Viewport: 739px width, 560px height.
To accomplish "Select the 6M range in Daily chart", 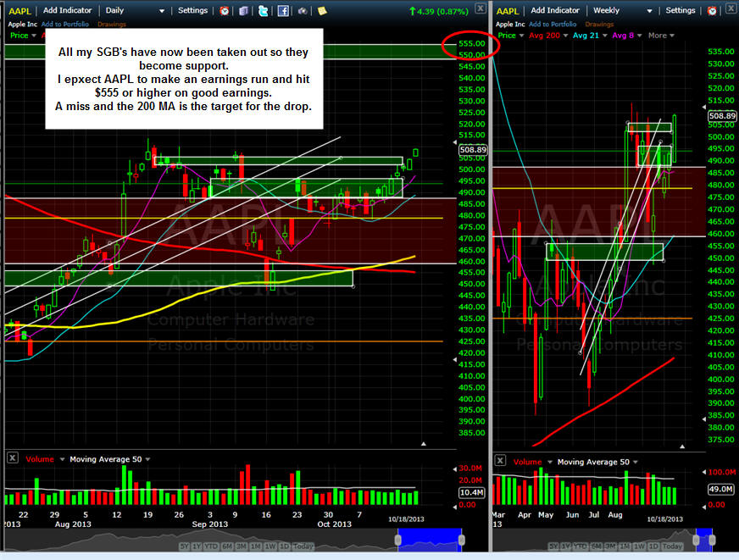I will tap(227, 546).
